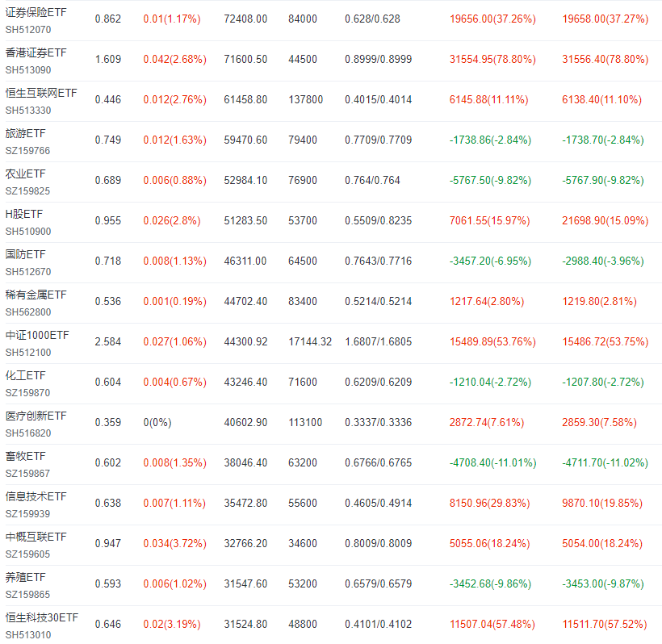Select profit 5055.06(18.24%)
Image resolution: width=662 pixels, height=644 pixels.
click(489, 544)
